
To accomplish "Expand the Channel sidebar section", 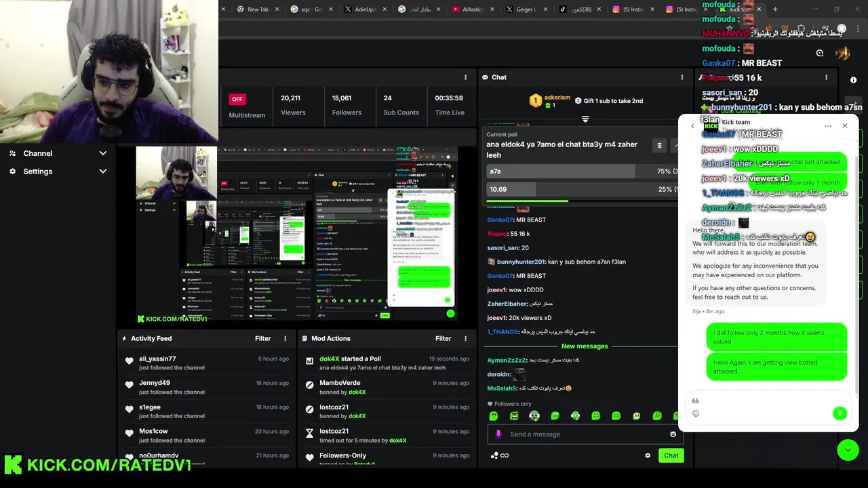I will coord(103,153).
